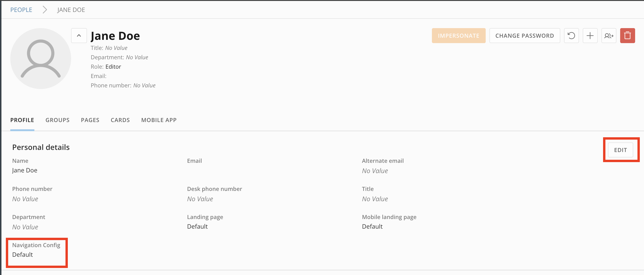Click the Desk phone number No Value text

[200, 199]
